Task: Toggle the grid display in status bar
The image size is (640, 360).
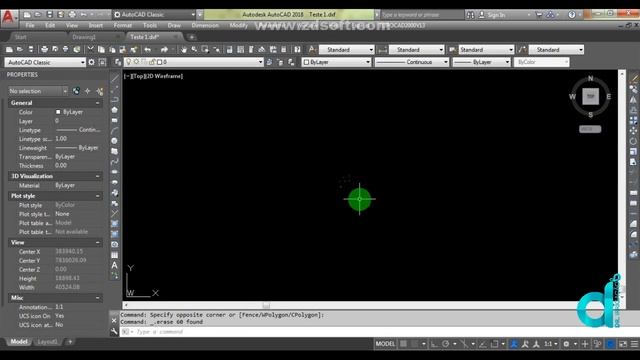Action: click(403, 344)
